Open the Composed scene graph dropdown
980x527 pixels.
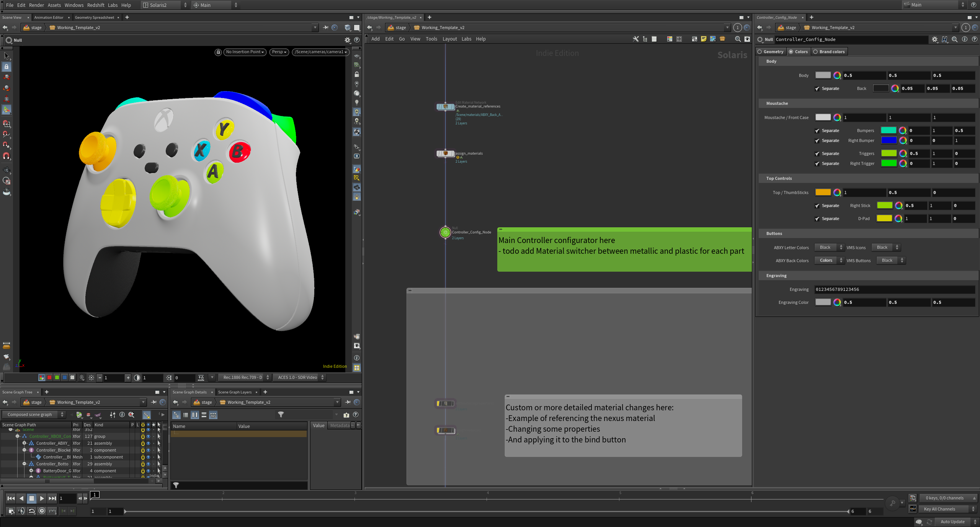(x=34, y=414)
